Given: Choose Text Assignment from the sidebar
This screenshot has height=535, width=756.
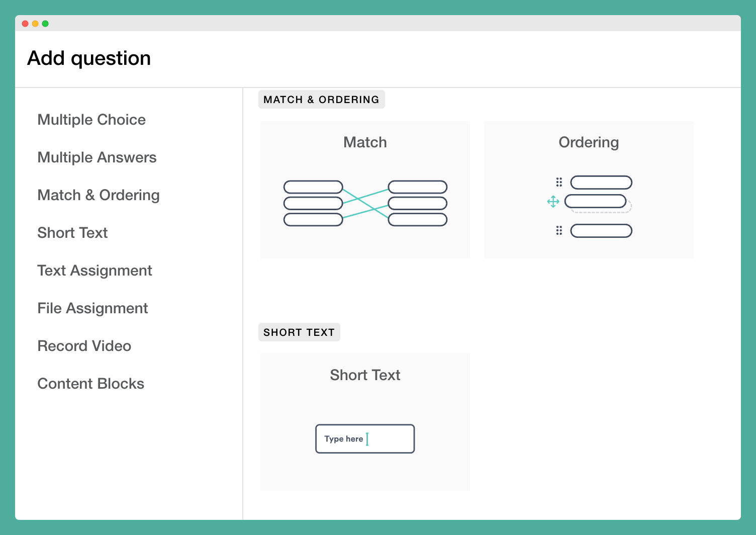Looking at the screenshot, I should tap(94, 271).
